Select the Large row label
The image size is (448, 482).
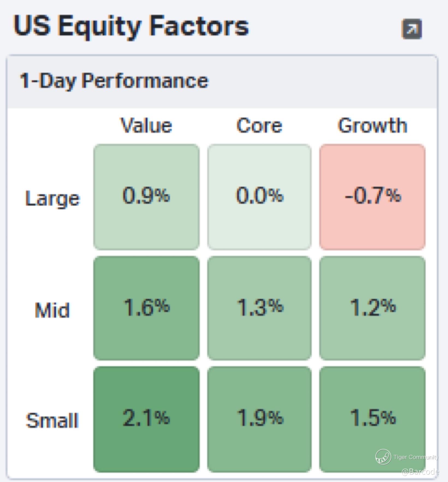(x=52, y=198)
